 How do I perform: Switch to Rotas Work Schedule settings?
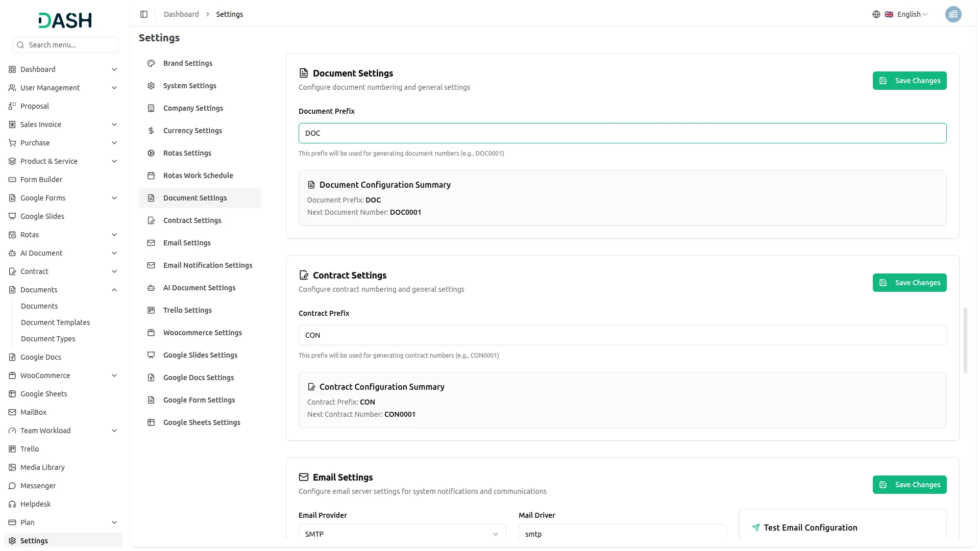point(198,175)
